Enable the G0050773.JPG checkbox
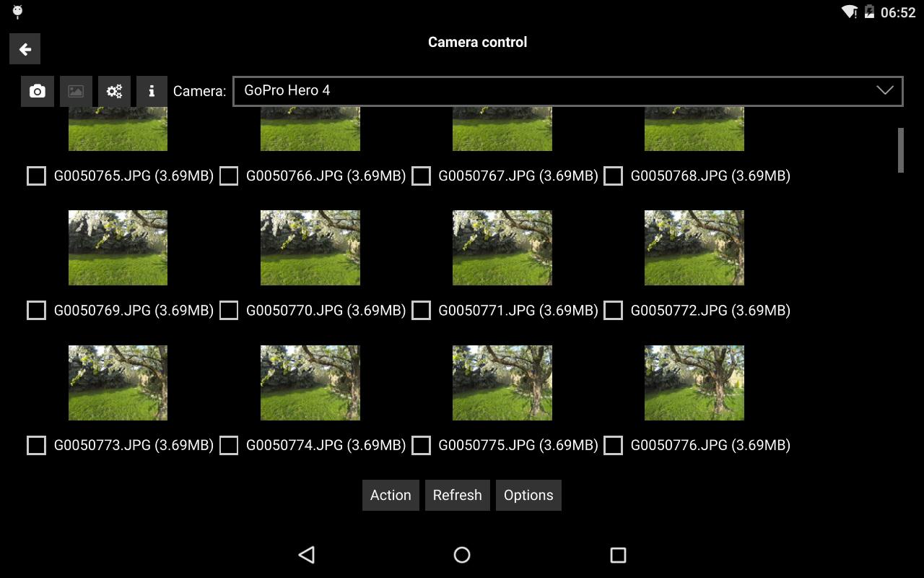This screenshot has height=578, width=924. [x=36, y=445]
